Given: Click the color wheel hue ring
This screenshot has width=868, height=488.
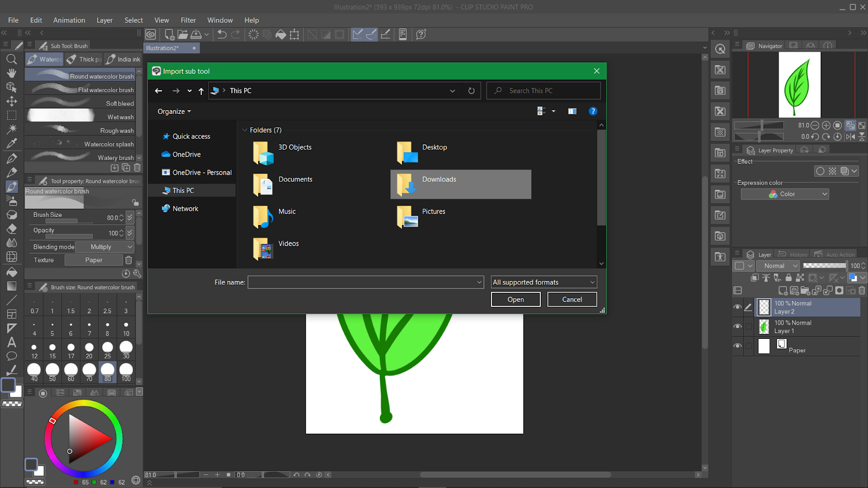Looking at the screenshot, I should (x=84, y=404).
